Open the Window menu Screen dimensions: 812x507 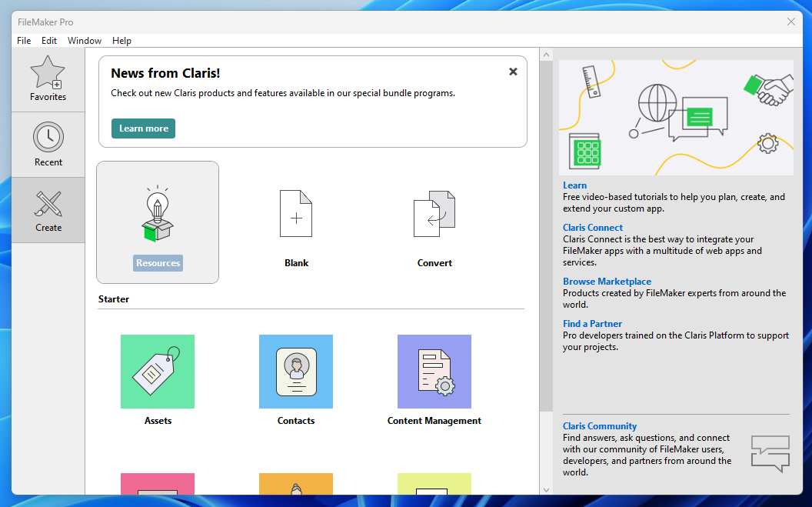click(x=85, y=41)
